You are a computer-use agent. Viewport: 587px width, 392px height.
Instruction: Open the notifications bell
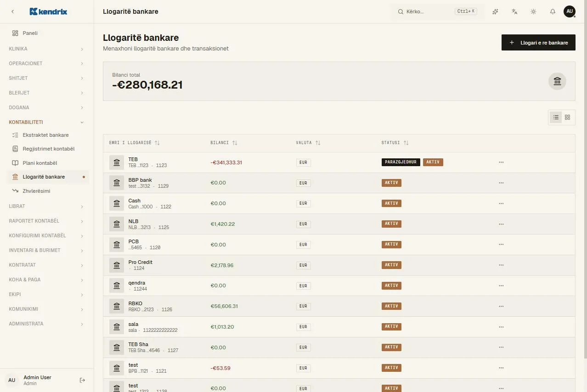(553, 11)
